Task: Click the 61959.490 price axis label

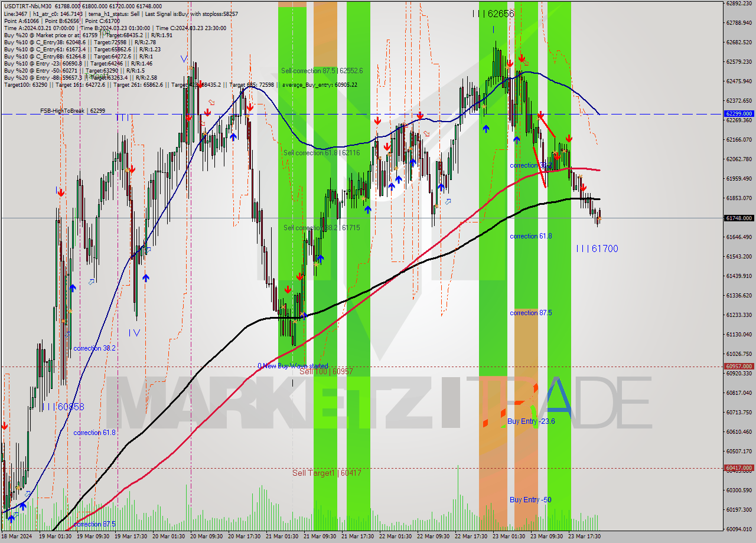Action: click(x=739, y=178)
